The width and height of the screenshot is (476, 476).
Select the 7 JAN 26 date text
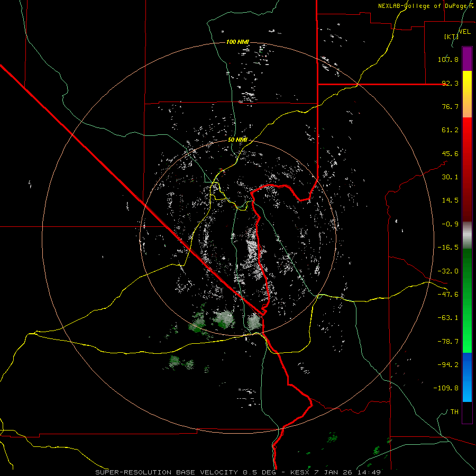pos(332,472)
